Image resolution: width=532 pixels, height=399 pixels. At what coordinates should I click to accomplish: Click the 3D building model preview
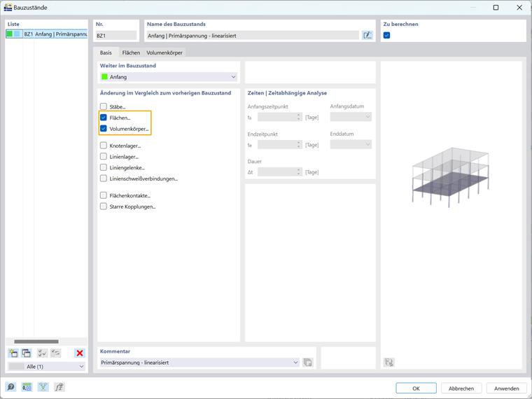click(450, 177)
